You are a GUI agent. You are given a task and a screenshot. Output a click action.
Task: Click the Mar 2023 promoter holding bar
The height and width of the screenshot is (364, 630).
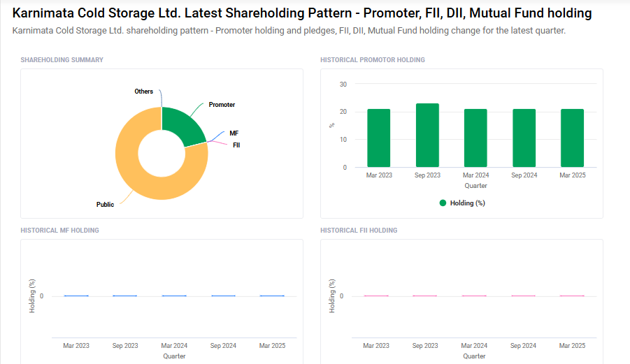378,138
